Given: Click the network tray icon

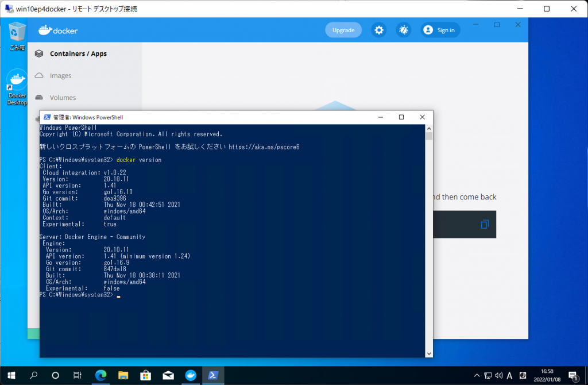Looking at the screenshot, I should point(488,375).
